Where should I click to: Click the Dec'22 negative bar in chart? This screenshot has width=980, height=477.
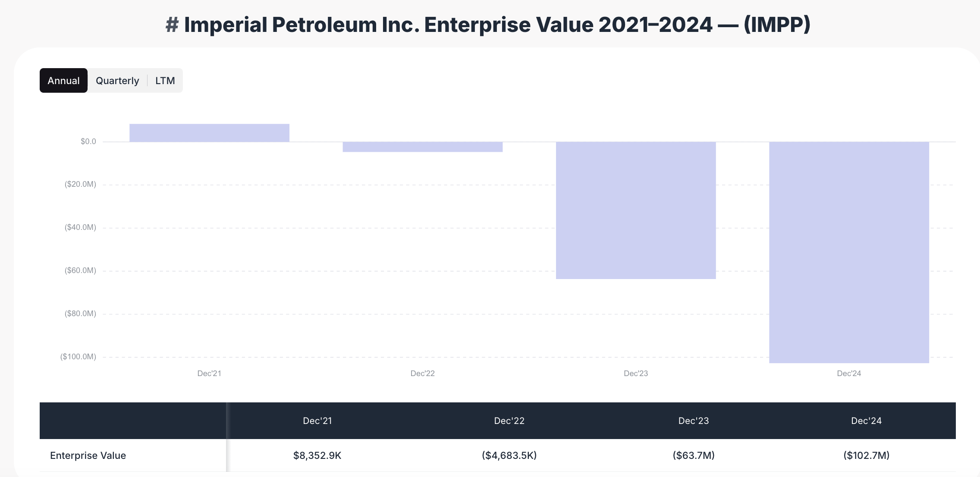coord(423,147)
